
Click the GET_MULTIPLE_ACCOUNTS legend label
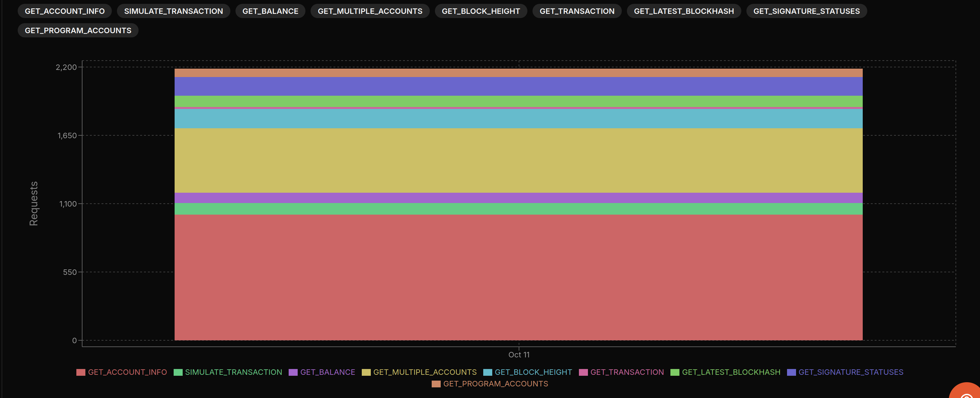click(x=425, y=372)
